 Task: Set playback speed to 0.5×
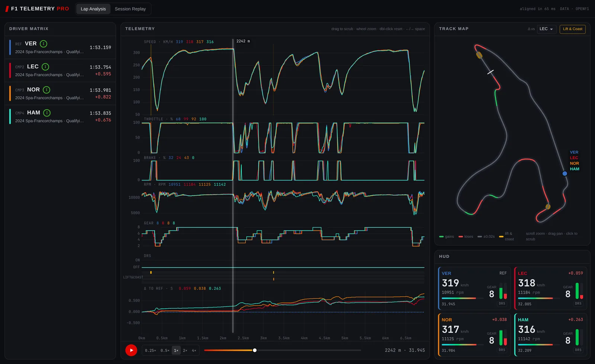pos(165,351)
